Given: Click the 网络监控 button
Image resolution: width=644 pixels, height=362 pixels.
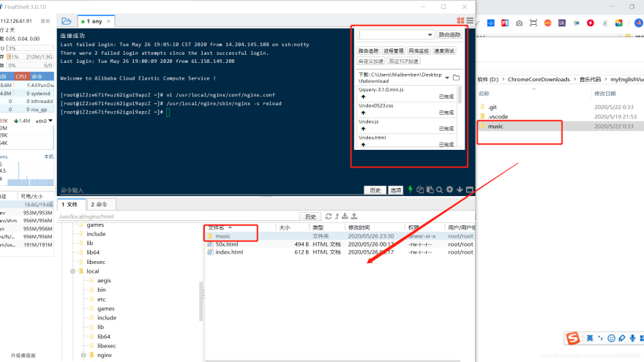Looking at the screenshot, I should pos(419,51).
